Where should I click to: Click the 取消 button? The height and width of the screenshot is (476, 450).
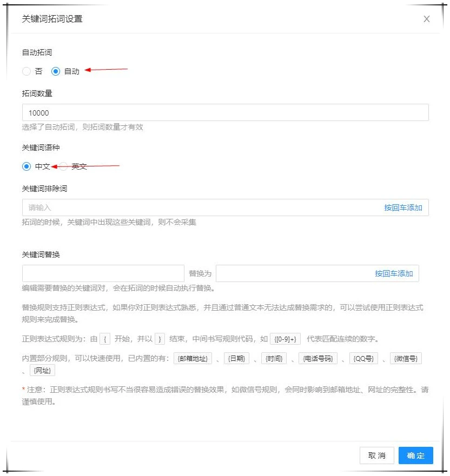[x=377, y=455]
